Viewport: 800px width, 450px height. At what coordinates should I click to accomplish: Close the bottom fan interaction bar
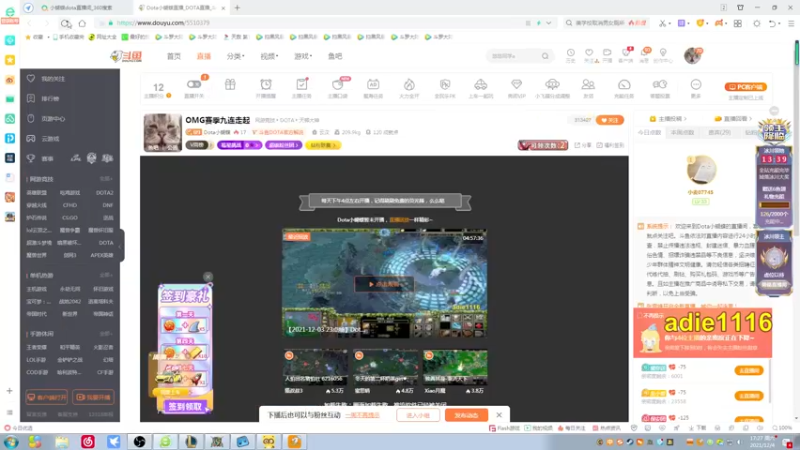point(499,415)
